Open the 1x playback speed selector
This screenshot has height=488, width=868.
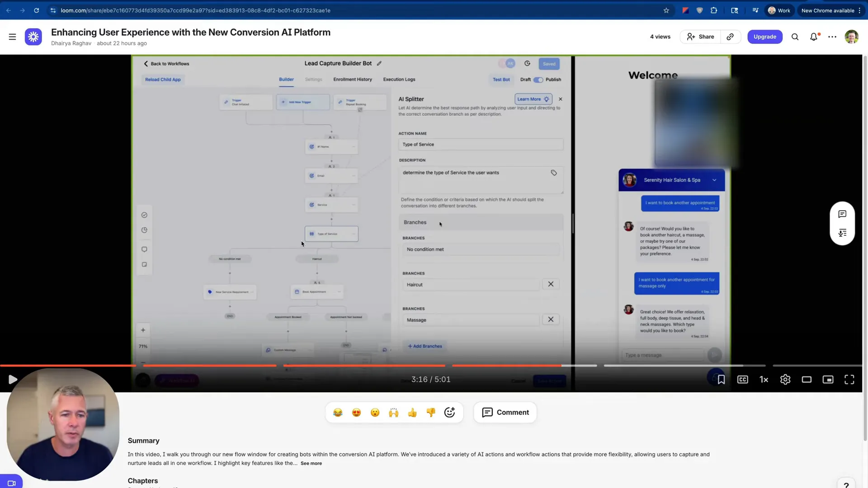pyautogui.click(x=764, y=380)
